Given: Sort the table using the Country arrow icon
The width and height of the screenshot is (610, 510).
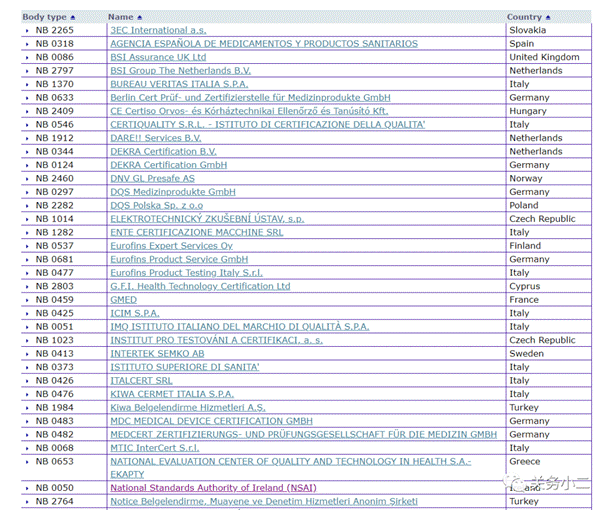Looking at the screenshot, I should click(547, 17).
